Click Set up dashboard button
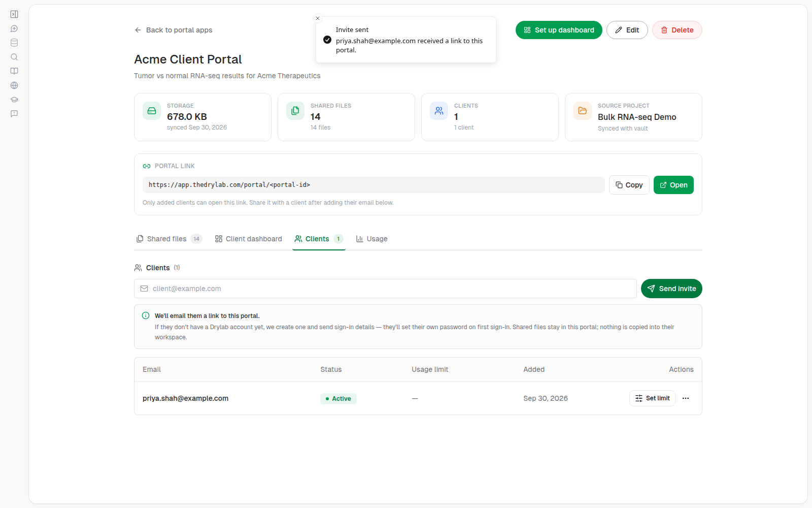Image resolution: width=812 pixels, height=508 pixels. pos(559,30)
